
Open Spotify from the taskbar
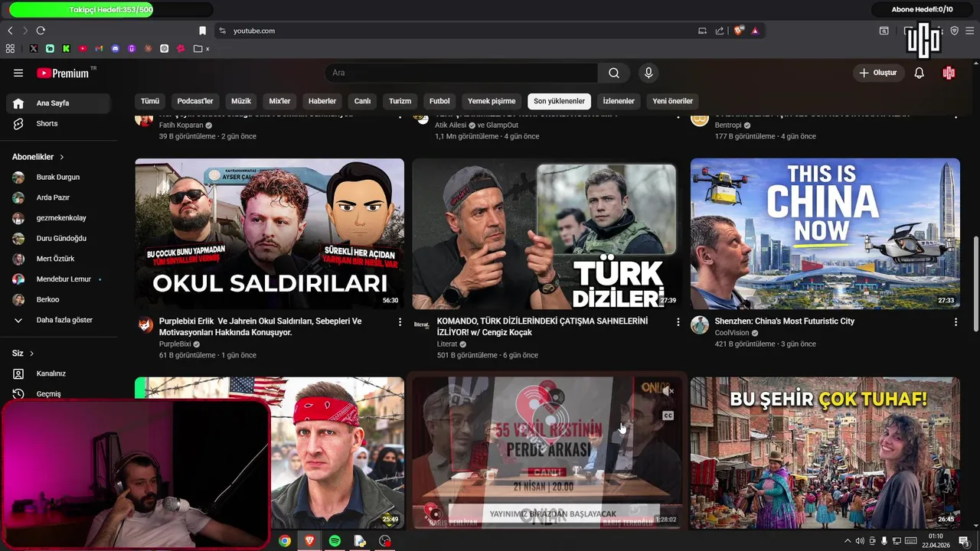pos(335,541)
